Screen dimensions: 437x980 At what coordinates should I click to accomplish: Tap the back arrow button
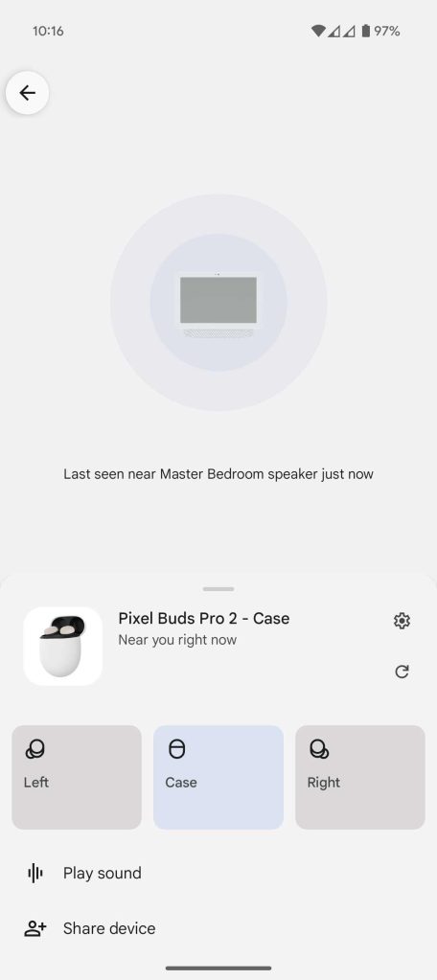click(27, 93)
